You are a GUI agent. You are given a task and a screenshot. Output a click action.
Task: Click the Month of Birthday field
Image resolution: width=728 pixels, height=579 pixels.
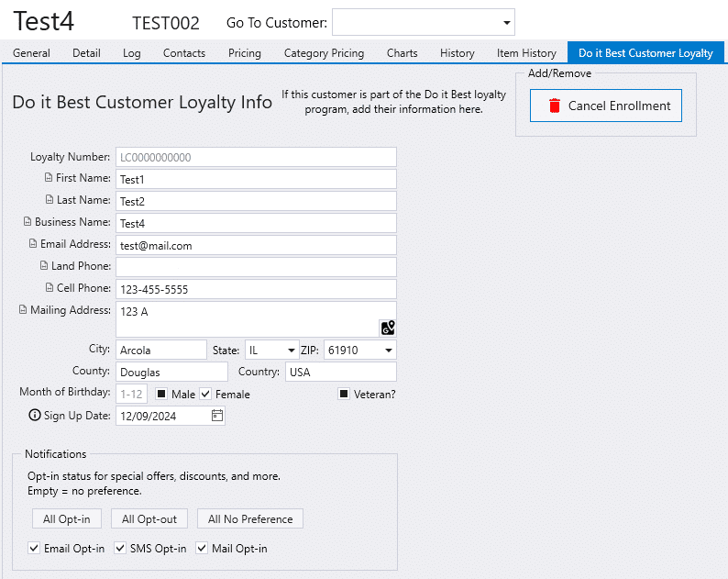pyautogui.click(x=132, y=394)
